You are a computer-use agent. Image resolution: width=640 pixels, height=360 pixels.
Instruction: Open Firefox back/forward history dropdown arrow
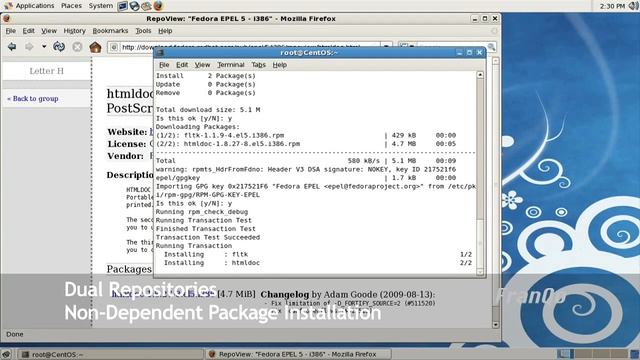pyautogui.click(x=44, y=47)
